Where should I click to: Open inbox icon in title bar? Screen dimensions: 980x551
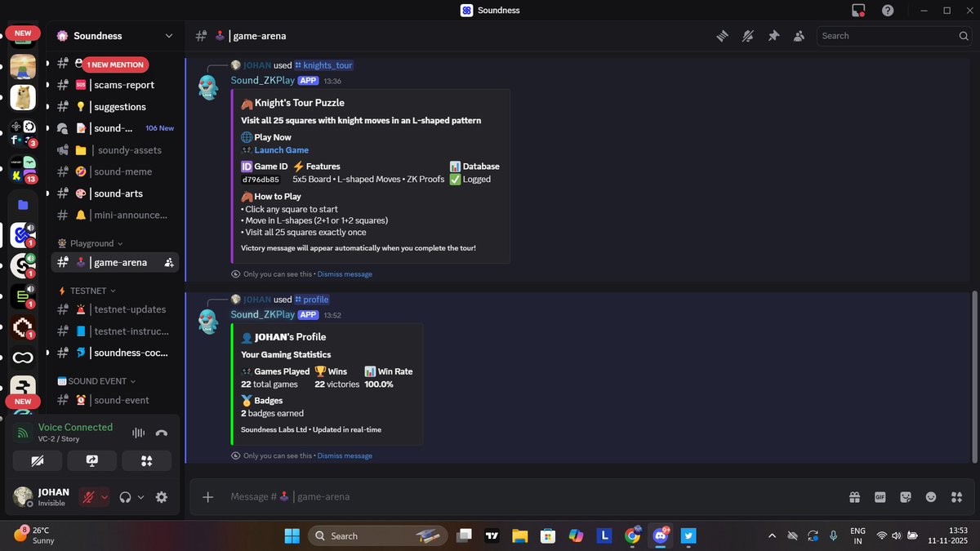858,10
